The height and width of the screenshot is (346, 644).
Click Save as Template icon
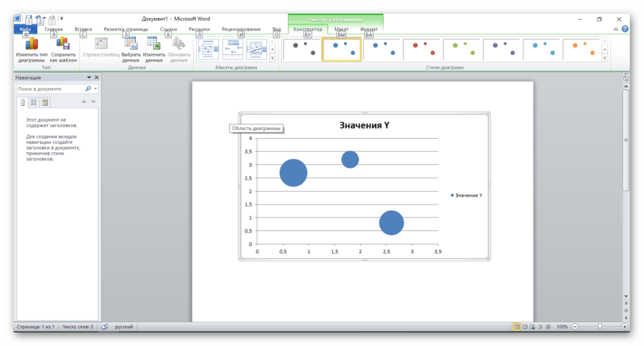pyautogui.click(x=62, y=46)
